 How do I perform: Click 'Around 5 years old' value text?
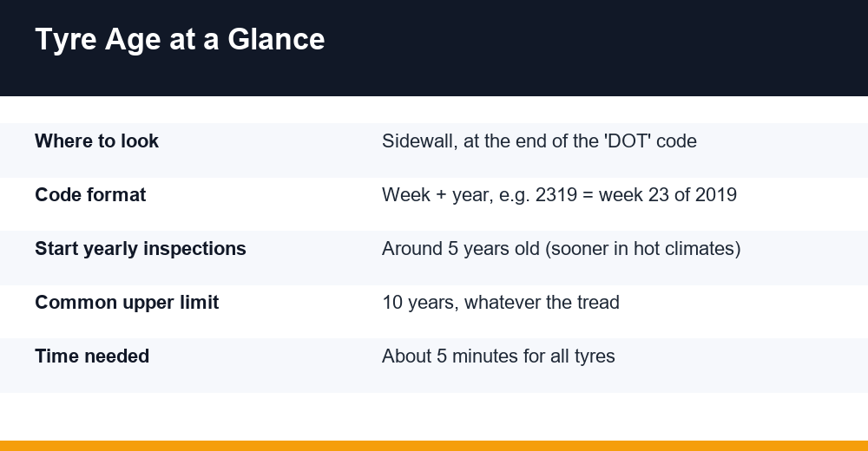click(461, 249)
